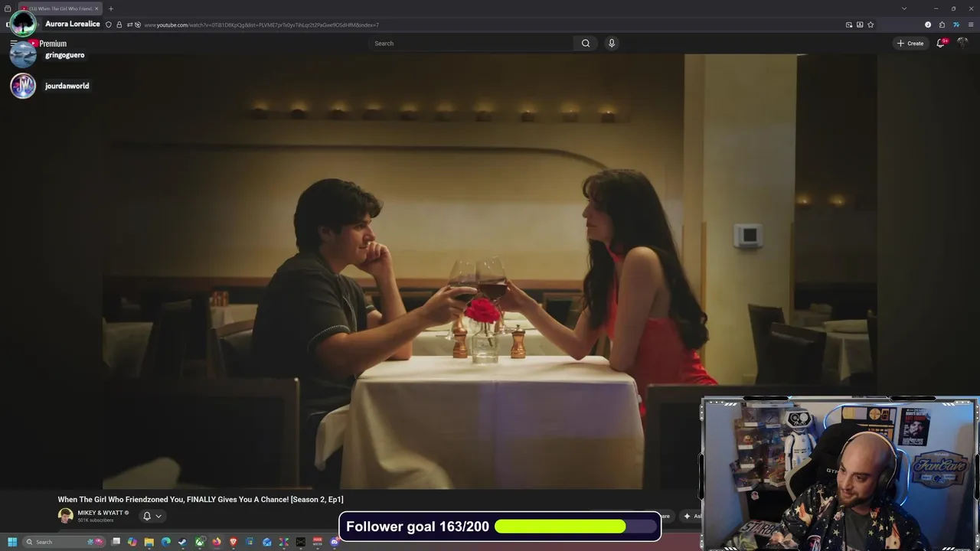Open File Explorer from the taskbar
The width and height of the screenshot is (980, 551).
click(149, 542)
